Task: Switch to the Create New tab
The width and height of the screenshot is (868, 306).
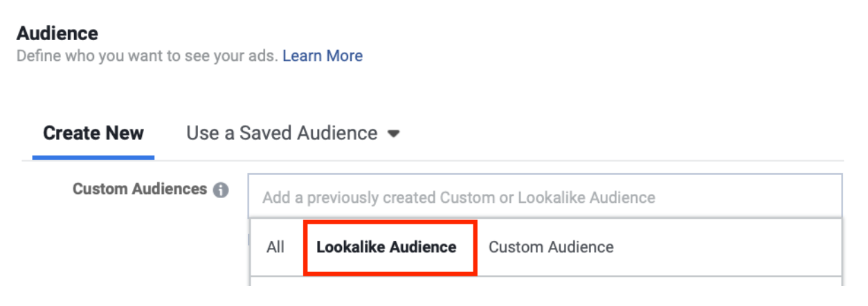Action: click(x=93, y=133)
